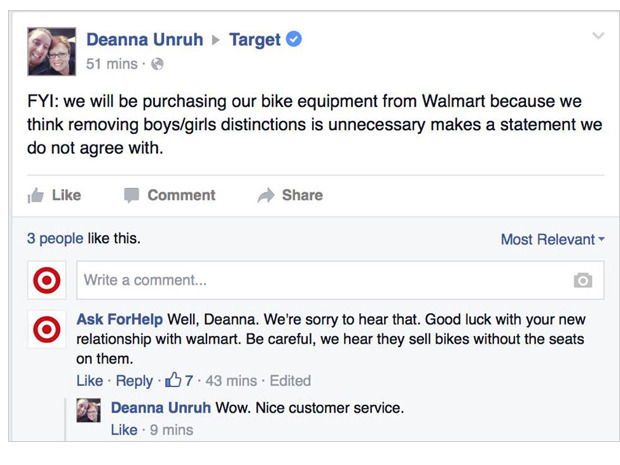Expand the Most Relevant sorting dropdown
620x465 pixels.
(552, 239)
